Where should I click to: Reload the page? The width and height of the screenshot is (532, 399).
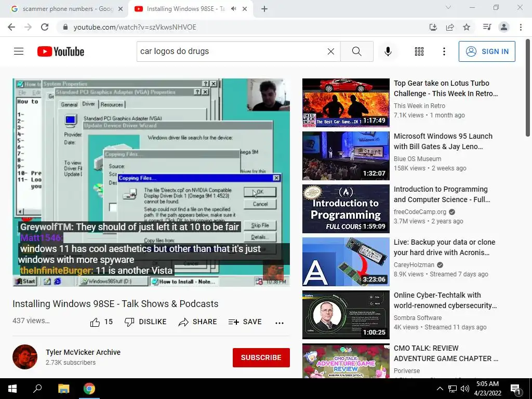(45, 27)
